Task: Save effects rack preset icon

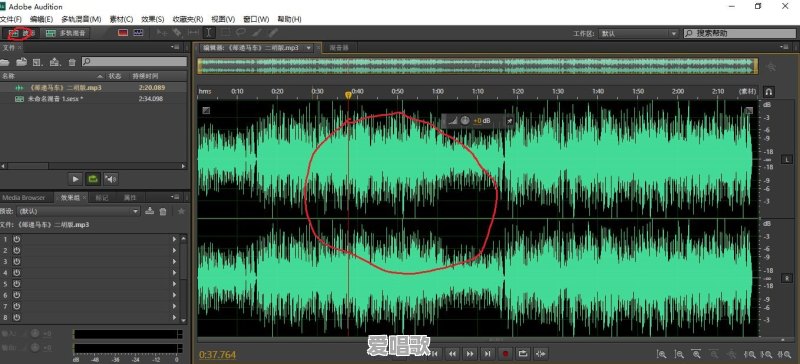Action: (149, 211)
